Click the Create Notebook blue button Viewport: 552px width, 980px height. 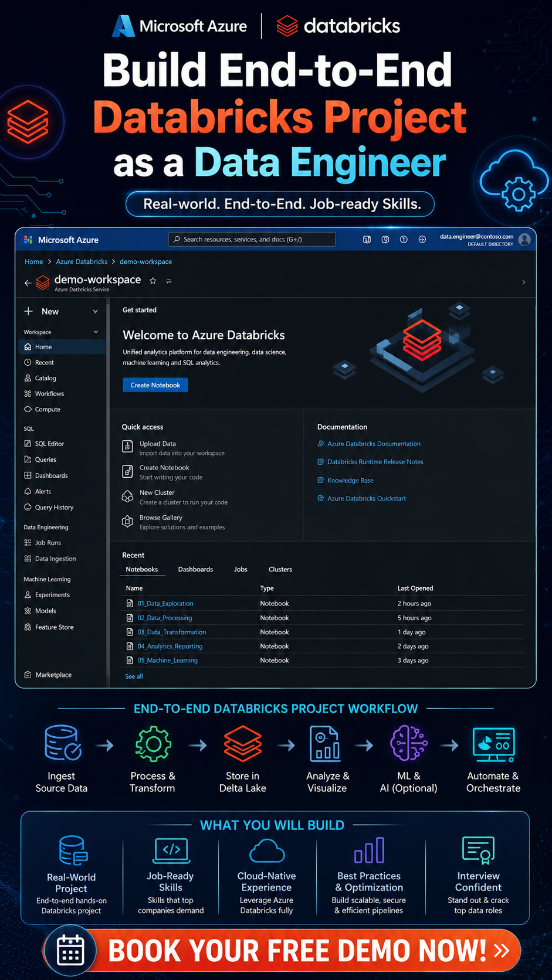pyautogui.click(x=155, y=385)
